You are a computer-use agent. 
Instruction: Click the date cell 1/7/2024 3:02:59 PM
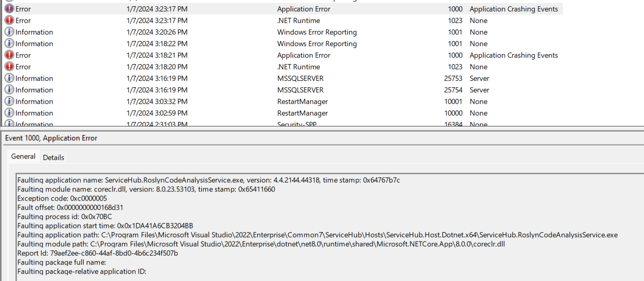click(x=157, y=113)
